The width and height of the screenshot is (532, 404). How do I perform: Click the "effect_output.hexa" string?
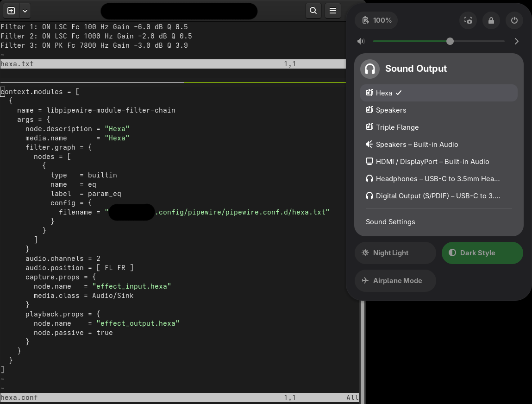pos(138,323)
